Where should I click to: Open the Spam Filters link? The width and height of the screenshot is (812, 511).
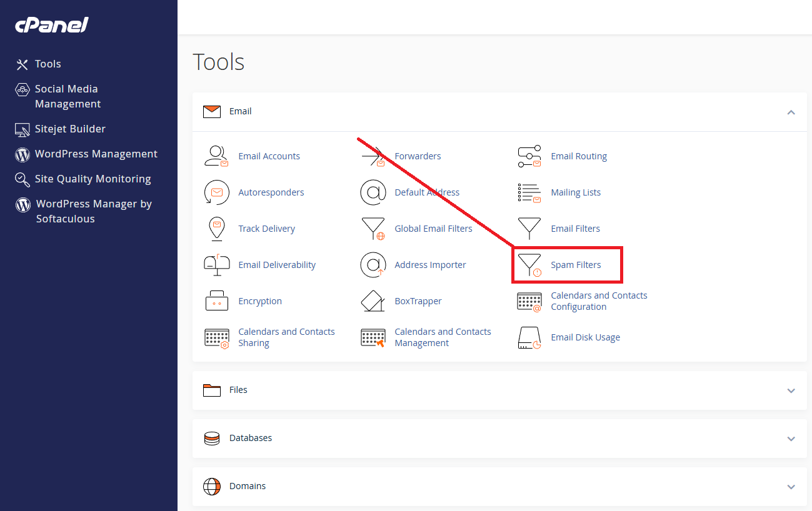pyautogui.click(x=576, y=265)
